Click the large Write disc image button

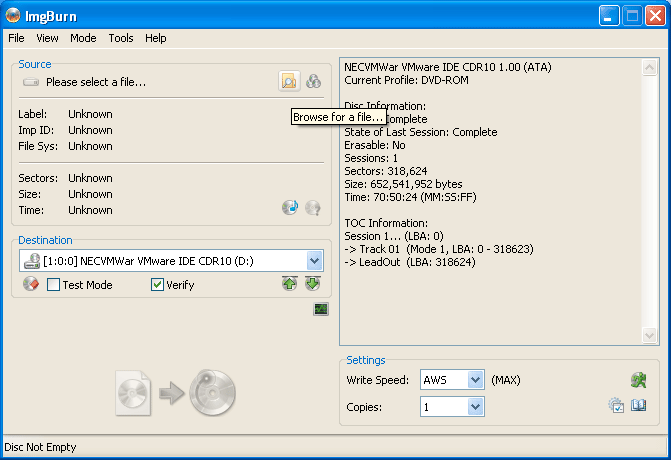[176, 393]
